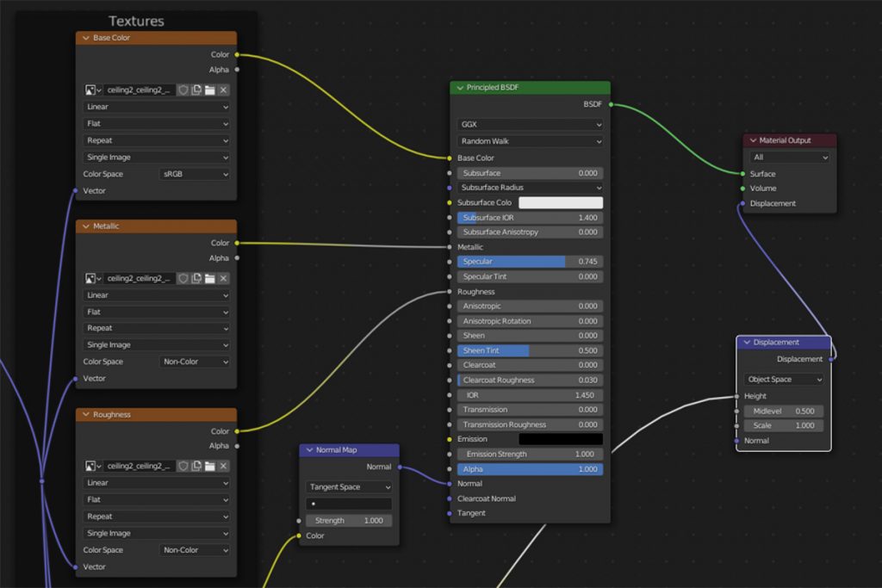Viewport: 882px width, 588px height.
Task: Duplicate image icon in Roughness node
Action: 196,466
